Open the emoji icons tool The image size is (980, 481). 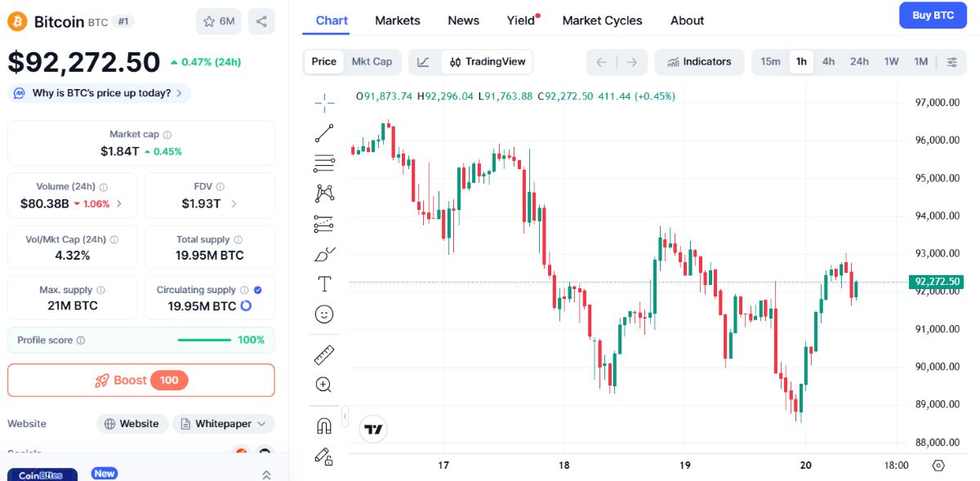tap(324, 314)
